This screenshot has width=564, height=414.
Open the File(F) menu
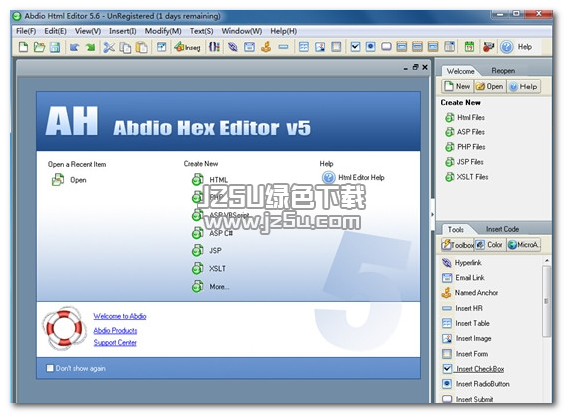[26, 31]
